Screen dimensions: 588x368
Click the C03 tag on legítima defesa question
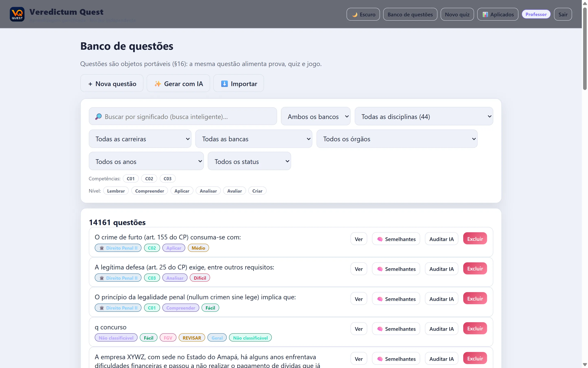(x=152, y=278)
